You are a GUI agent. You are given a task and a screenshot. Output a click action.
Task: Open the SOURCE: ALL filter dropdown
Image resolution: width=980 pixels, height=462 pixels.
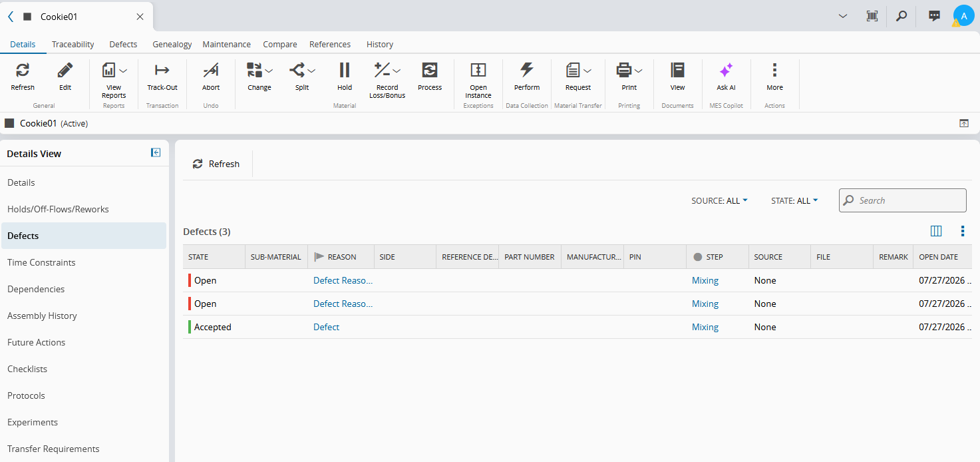click(720, 200)
